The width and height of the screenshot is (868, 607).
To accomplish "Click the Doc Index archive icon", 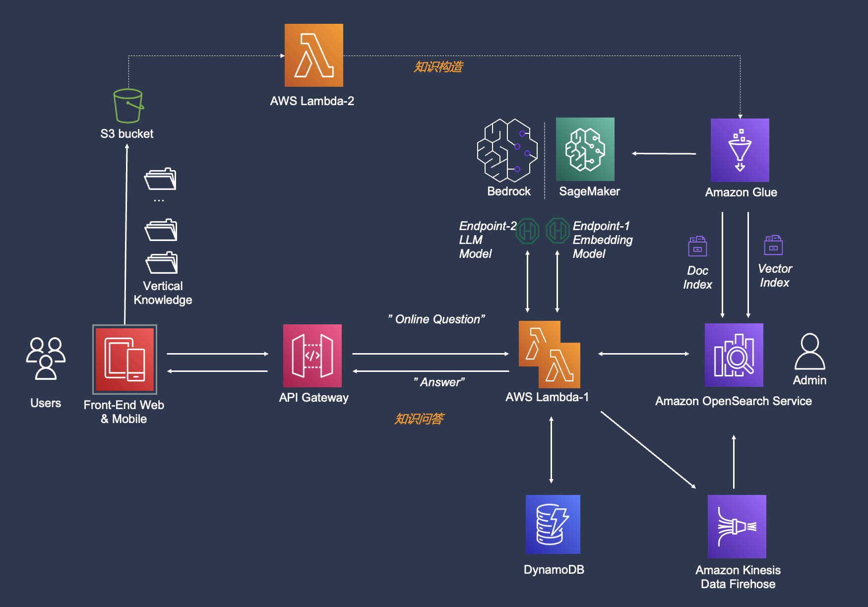I will tap(697, 246).
